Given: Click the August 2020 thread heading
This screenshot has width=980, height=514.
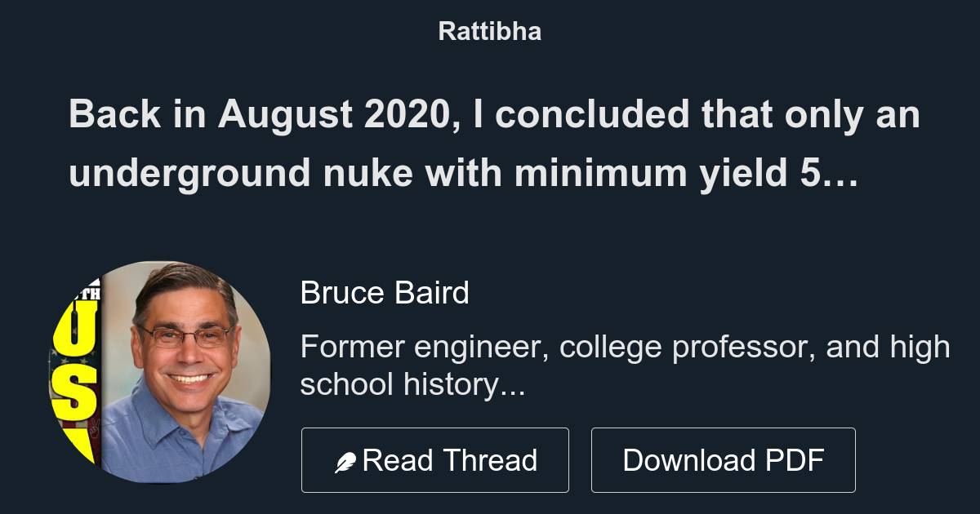Looking at the screenshot, I should tap(490, 114).
